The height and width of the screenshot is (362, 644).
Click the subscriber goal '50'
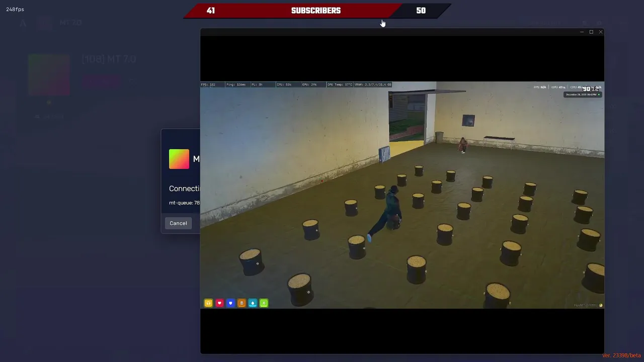421,11
